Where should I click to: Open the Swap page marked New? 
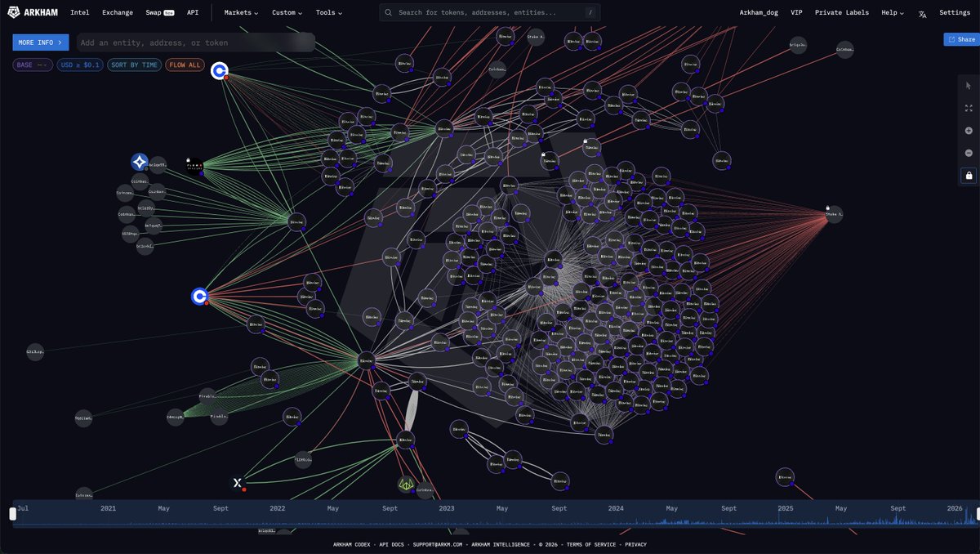(x=159, y=12)
